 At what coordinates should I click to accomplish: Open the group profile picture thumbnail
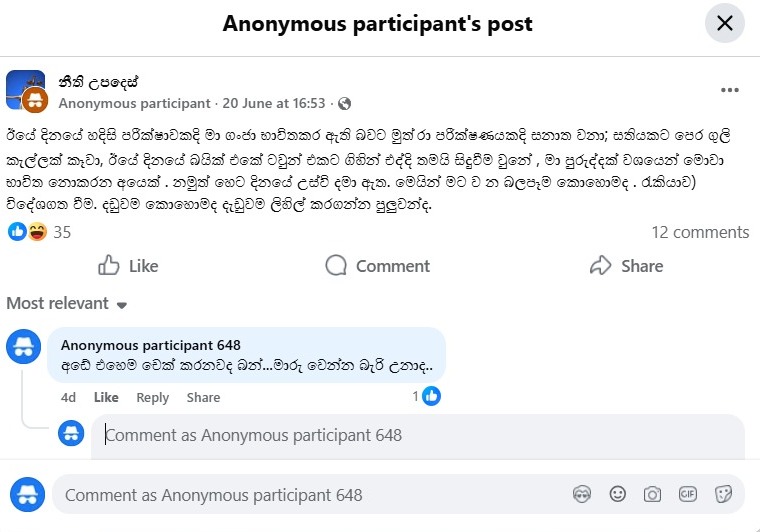pyautogui.click(x=25, y=90)
